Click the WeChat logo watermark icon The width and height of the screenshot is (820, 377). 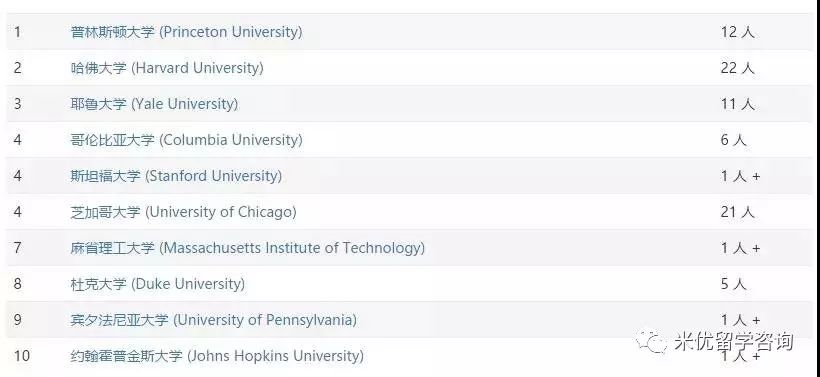(651, 341)
